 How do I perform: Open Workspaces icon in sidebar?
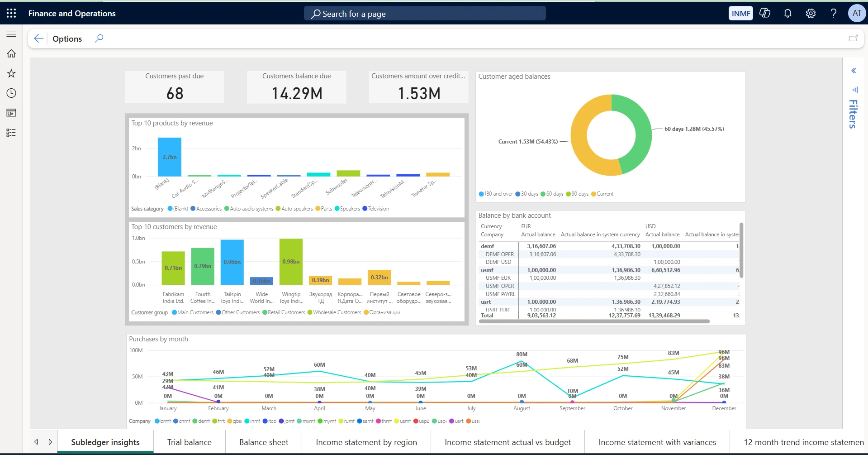click(11, 113)
